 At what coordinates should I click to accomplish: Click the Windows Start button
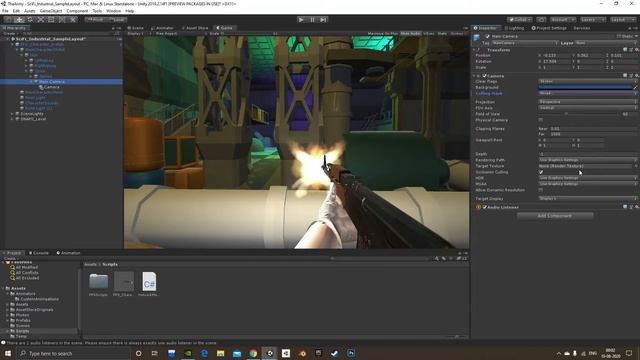coord(7,353)
